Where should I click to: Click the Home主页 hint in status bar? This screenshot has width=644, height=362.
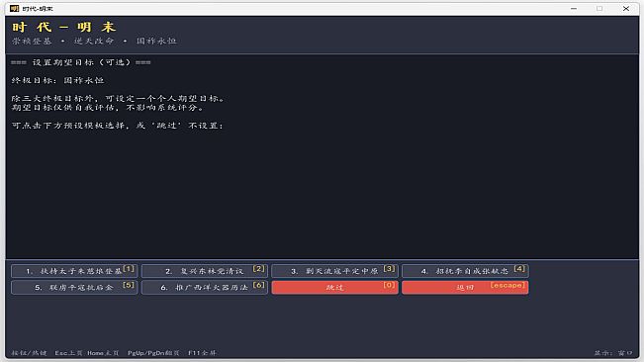click(103, 353)
